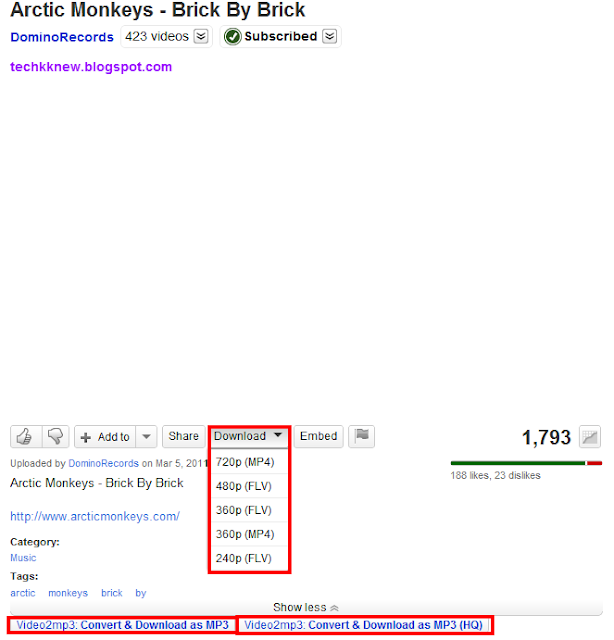Select 360p (MP4) download option
This screenshot has width=614, height=640.
(x=249, y=534)
